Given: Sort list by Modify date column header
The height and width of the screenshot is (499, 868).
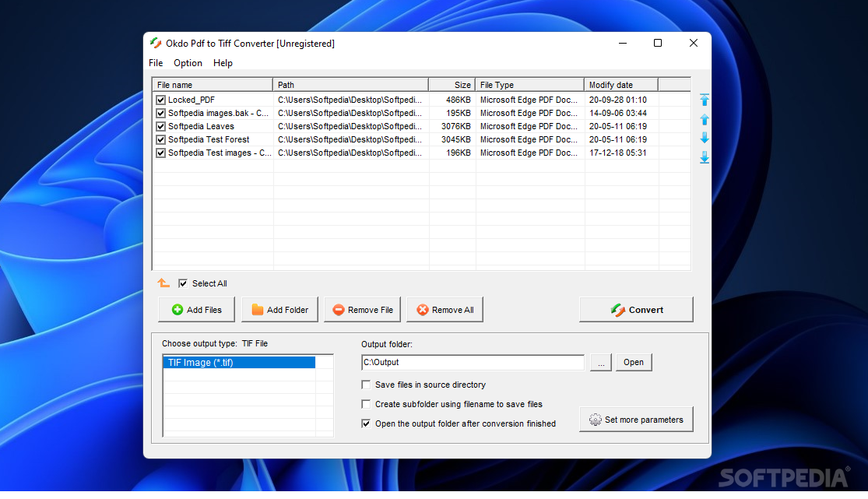Looking at the screenshot, I should (x=621, y=85).
